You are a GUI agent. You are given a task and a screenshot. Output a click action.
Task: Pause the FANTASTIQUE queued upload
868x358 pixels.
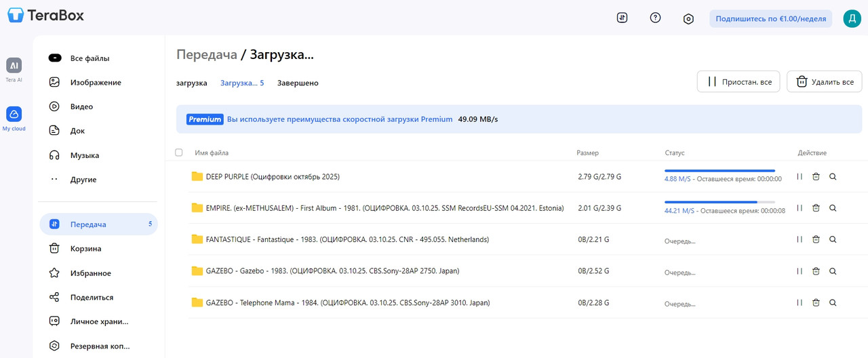[800, 239]
